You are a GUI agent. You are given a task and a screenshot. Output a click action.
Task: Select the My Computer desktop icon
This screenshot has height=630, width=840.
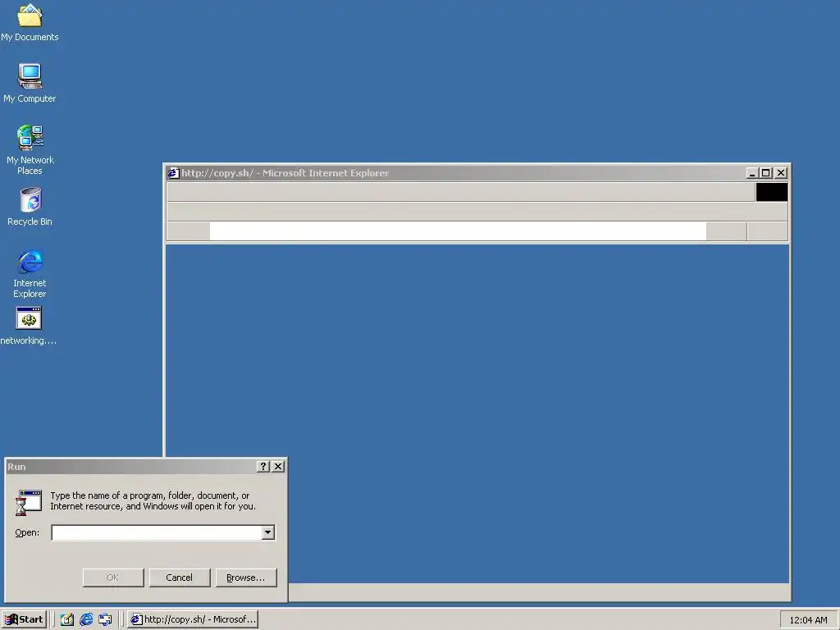30,82
